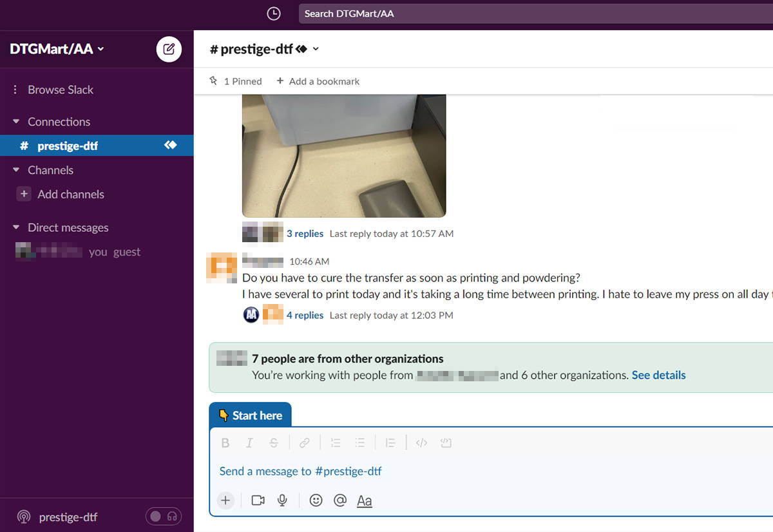Toggle italic formatting
Screen dimensions: 773x532
249,442
